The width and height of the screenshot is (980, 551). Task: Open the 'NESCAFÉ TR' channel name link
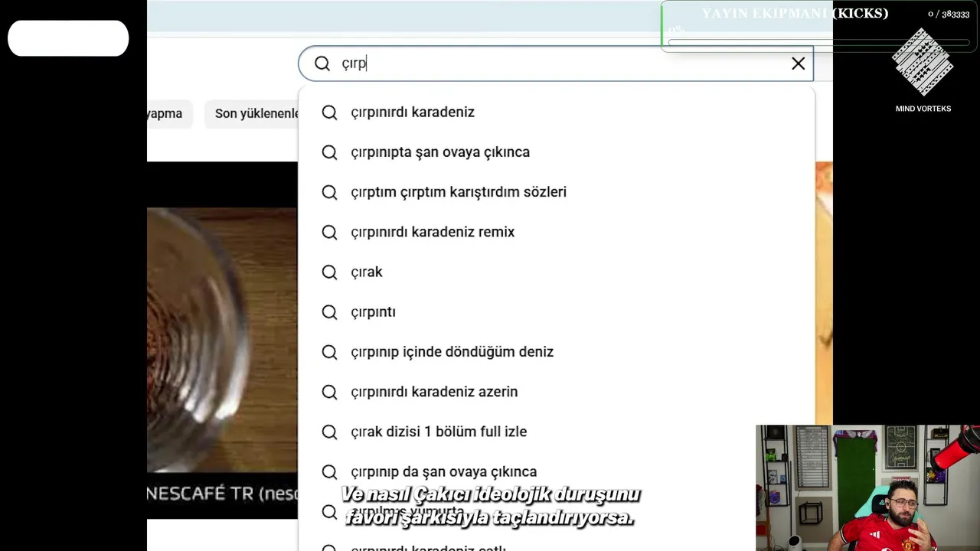222,494
